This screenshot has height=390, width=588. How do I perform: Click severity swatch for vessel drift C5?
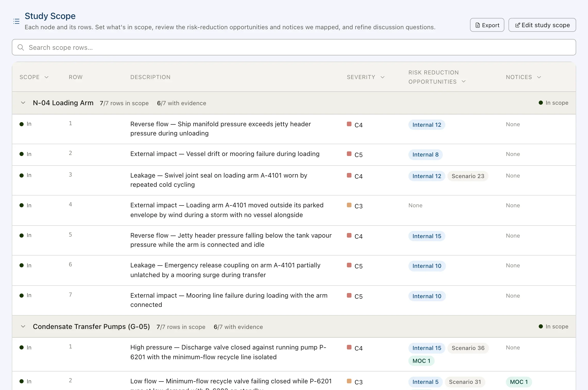349,154
